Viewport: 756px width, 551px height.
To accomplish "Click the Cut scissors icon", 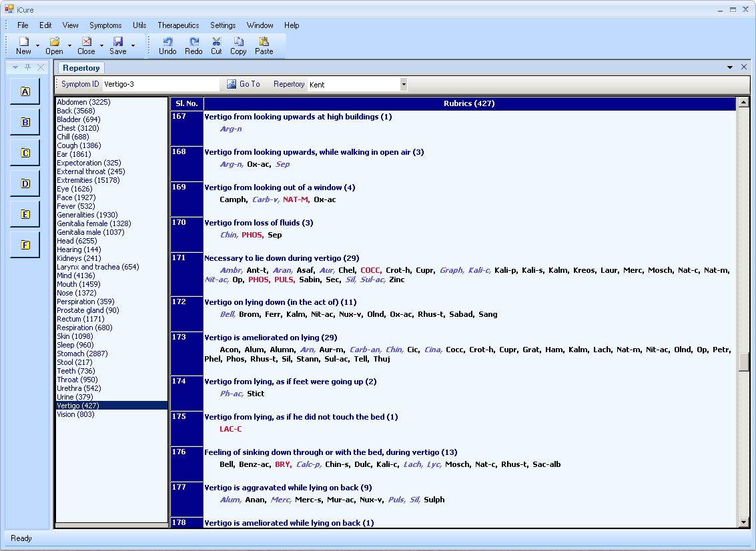I will click(216, 41).
